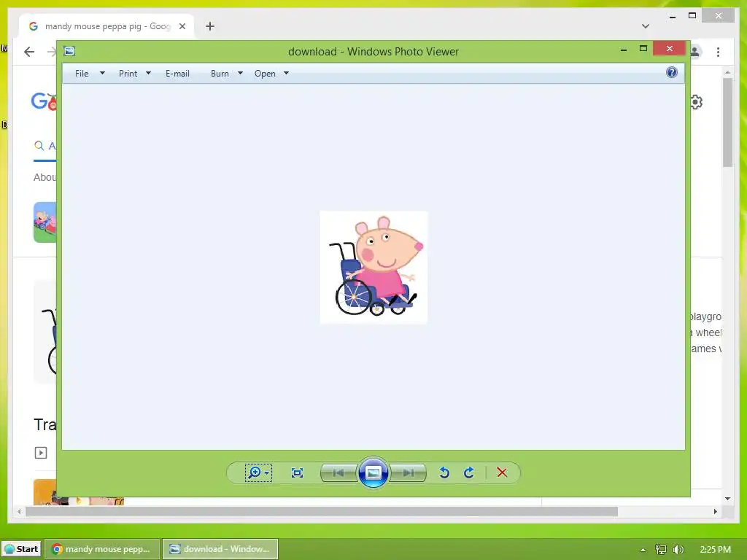This screenshot has height=560, width=747.
Task: Open the Open menu
Action: (x=265, y=74)
